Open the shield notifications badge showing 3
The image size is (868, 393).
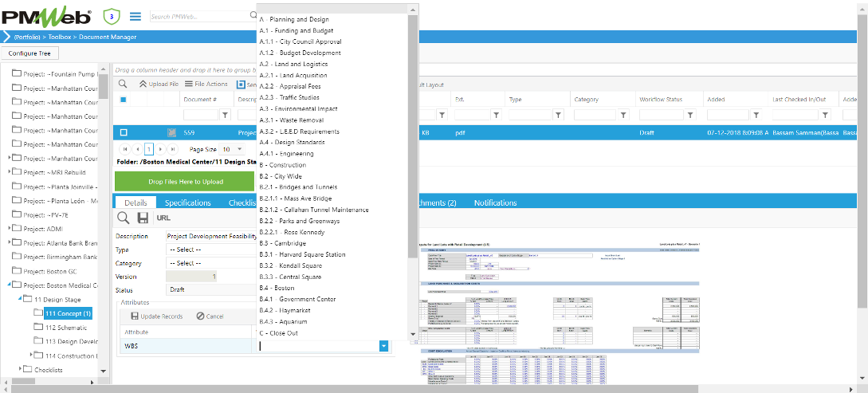(x=112, y=16)
